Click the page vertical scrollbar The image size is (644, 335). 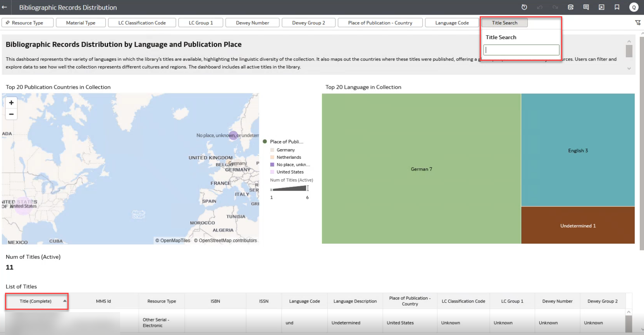[x=642, y=143]
